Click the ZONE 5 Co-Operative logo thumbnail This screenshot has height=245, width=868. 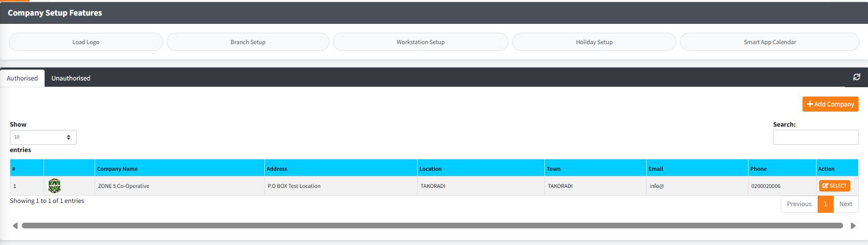click(55, 186)
